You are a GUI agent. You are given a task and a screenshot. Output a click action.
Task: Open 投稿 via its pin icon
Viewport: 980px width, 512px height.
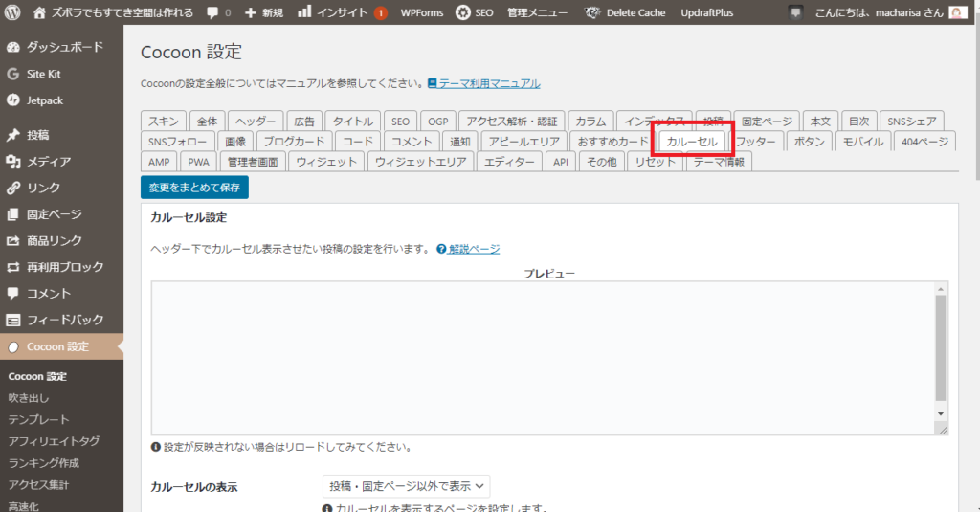[x=13, y=135]
